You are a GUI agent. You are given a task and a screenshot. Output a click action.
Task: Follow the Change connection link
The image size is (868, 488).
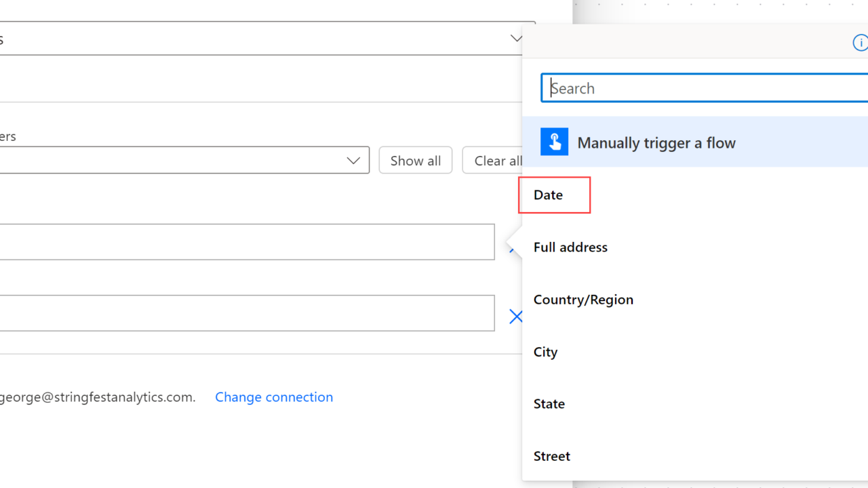click(x=274, y=397)
